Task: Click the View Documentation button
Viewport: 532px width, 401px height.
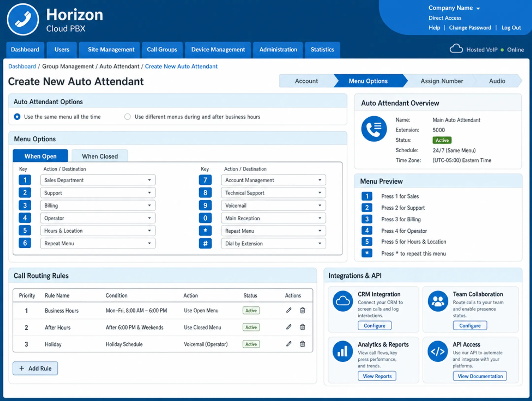Action: click(480, 376)
